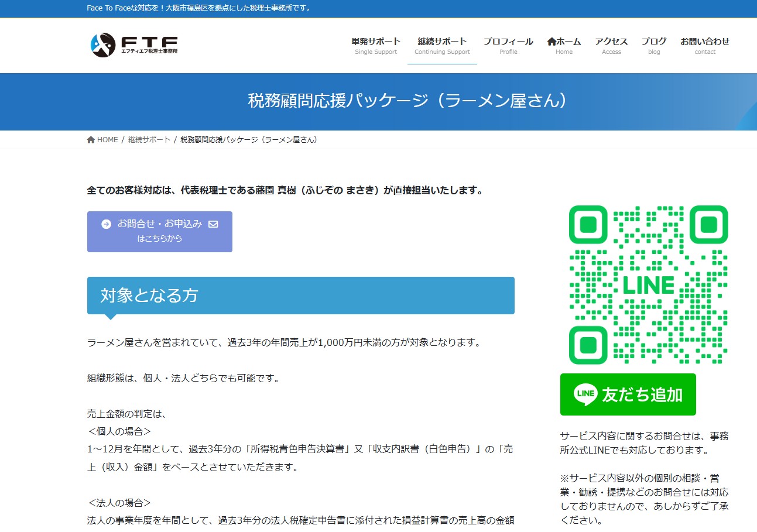Open the 継続サポート menu
The height and width of the screenshot is (532, 757).
tap(442, 46)
